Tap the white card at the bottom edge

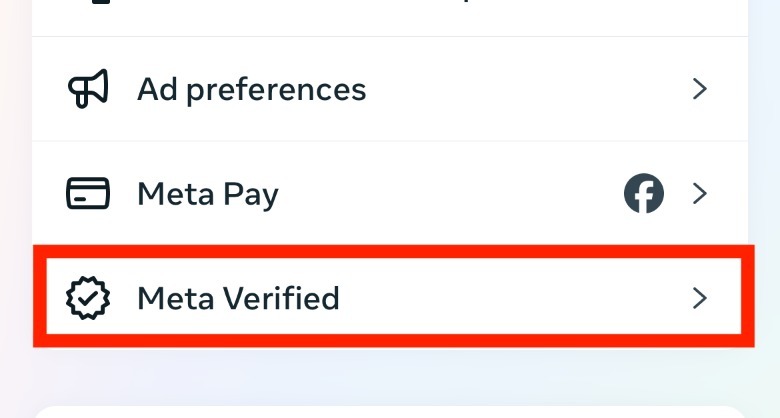point(390,412)
